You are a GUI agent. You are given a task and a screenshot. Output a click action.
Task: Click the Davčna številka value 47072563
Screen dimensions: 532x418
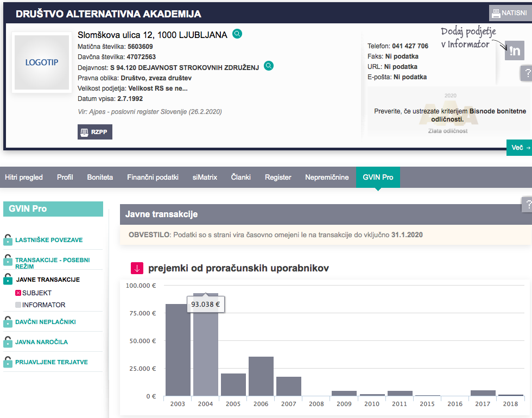[141, 56]
